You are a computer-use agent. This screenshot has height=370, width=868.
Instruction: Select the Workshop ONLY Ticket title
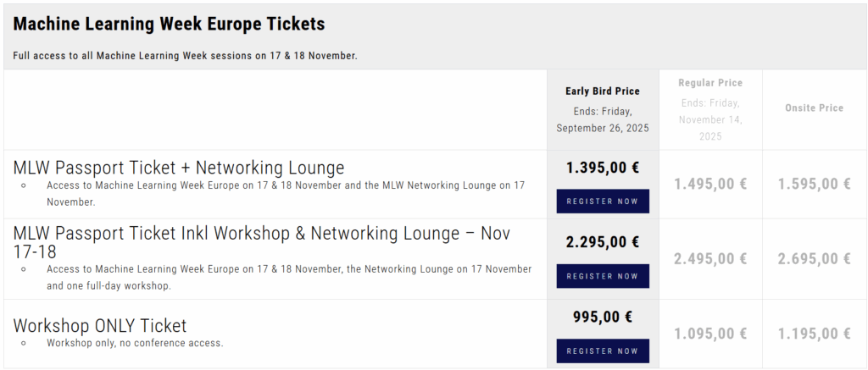click(100, 325)
